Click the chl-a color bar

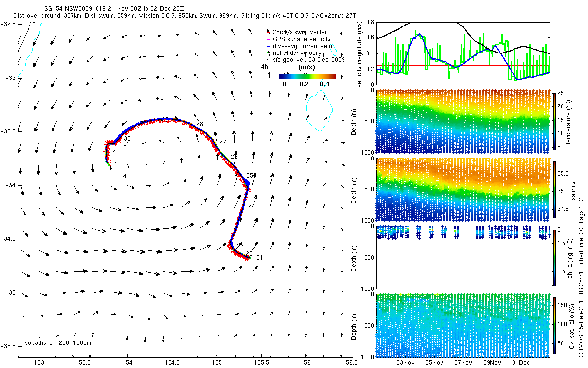[x=555, y=257]
